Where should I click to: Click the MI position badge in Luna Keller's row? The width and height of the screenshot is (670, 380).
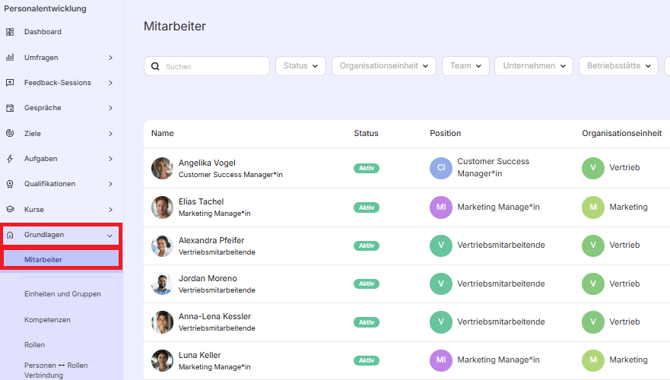tap(441, 360)
